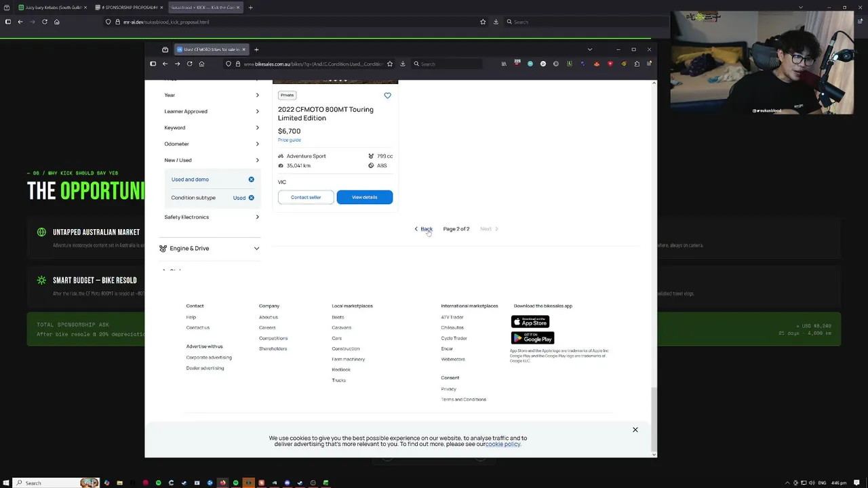
Task: Switch to '# SPONSORSHIP PROPOSAL' tab
Action: (x=129, y=7)
